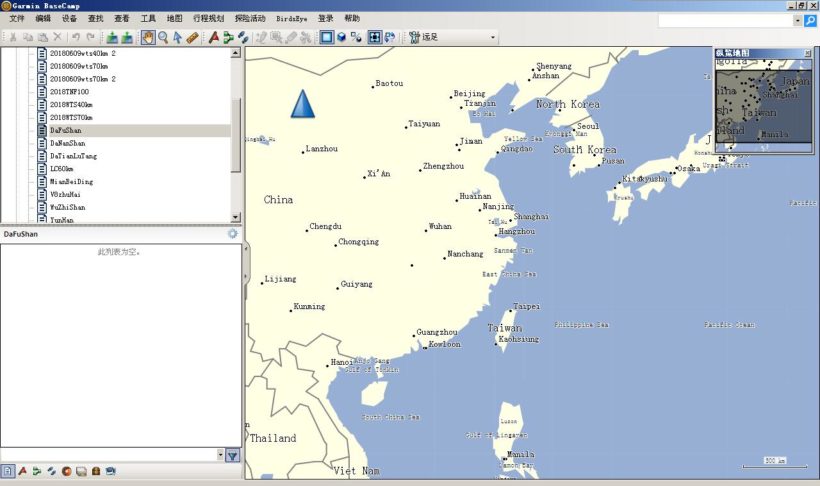
Task: Select the WuZhiShan list item
Action: click(x=67, y=207)
